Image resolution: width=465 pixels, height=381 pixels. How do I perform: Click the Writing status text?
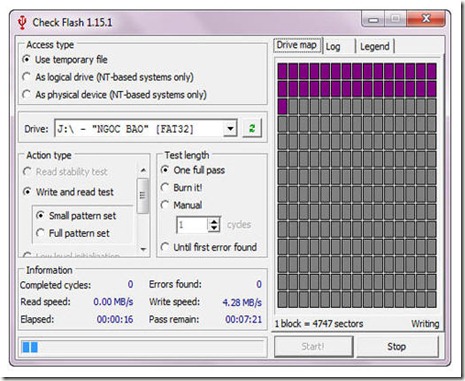[x=425, y=324]
